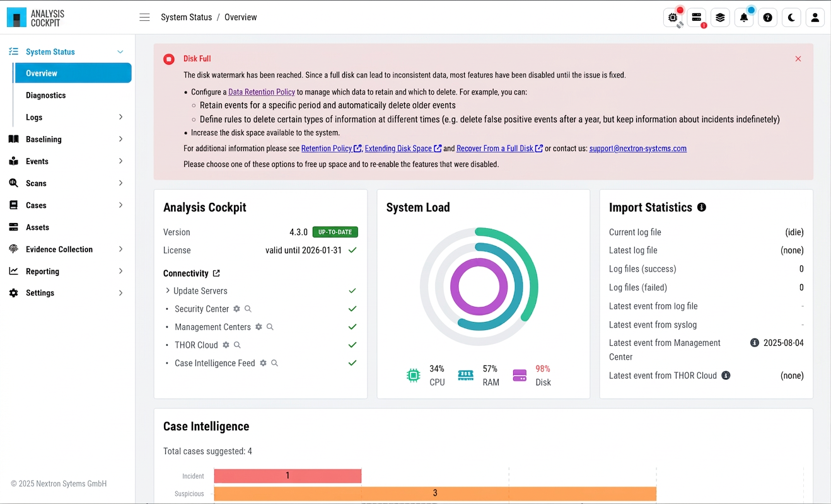Click the support email address link
The image size is (831, 504).
click(638, 149)
